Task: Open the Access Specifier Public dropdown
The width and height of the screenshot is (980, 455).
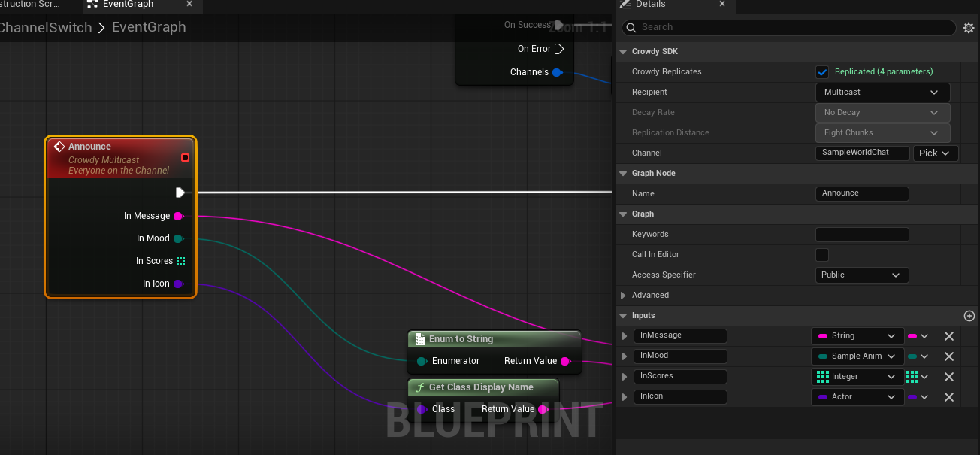Action: [x=862, y=275]
